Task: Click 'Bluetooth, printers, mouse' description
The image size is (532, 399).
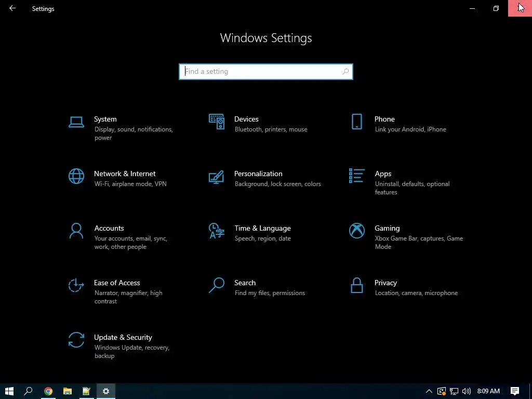Action: pos(271,129)
